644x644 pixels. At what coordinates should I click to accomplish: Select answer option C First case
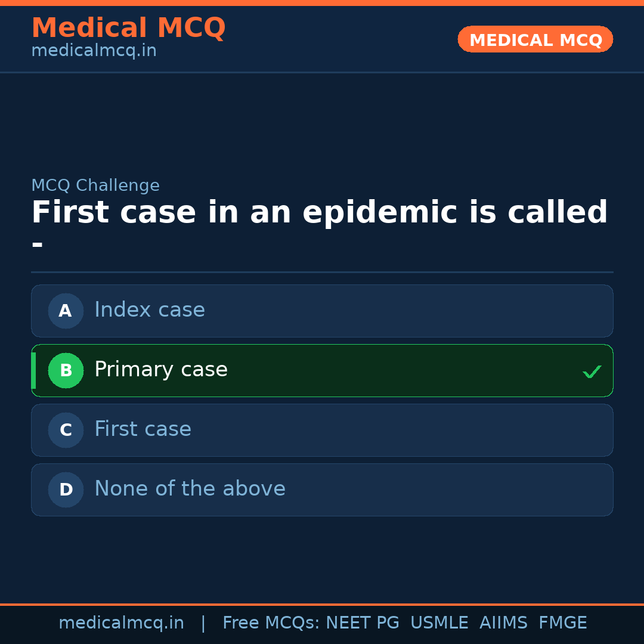coord(322,430)
